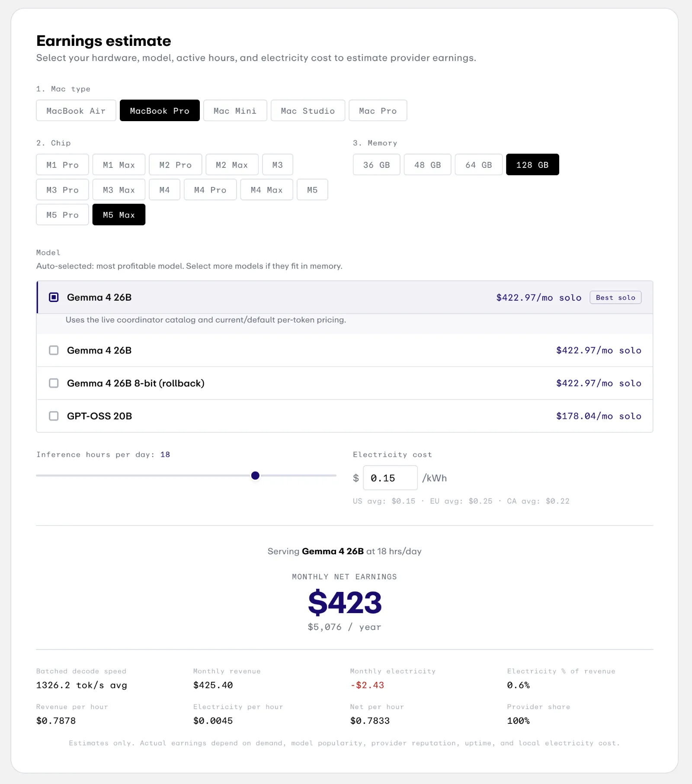
Task: Click the $0.7833 net per hour value
Action: [x=370, y=721]
